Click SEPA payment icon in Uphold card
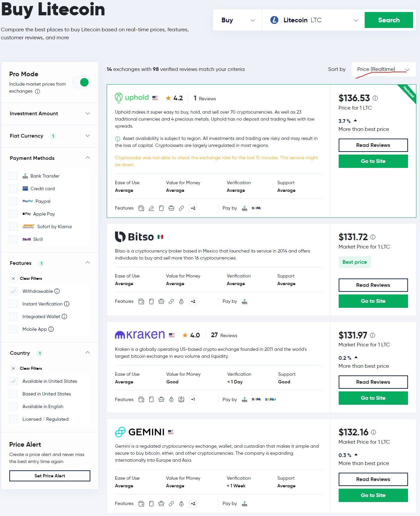420x516 pixels. pyautogui.click(x=256, y=208)
